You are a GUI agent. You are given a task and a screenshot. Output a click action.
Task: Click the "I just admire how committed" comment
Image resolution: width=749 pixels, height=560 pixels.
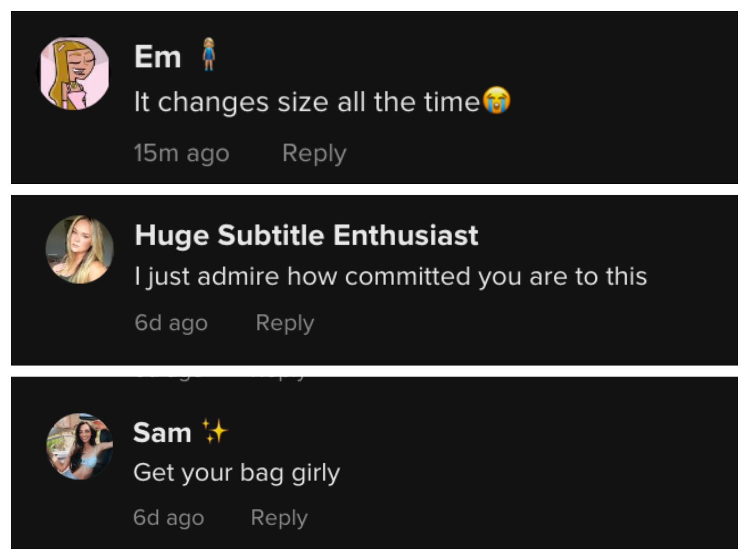(x=390, y=276)
